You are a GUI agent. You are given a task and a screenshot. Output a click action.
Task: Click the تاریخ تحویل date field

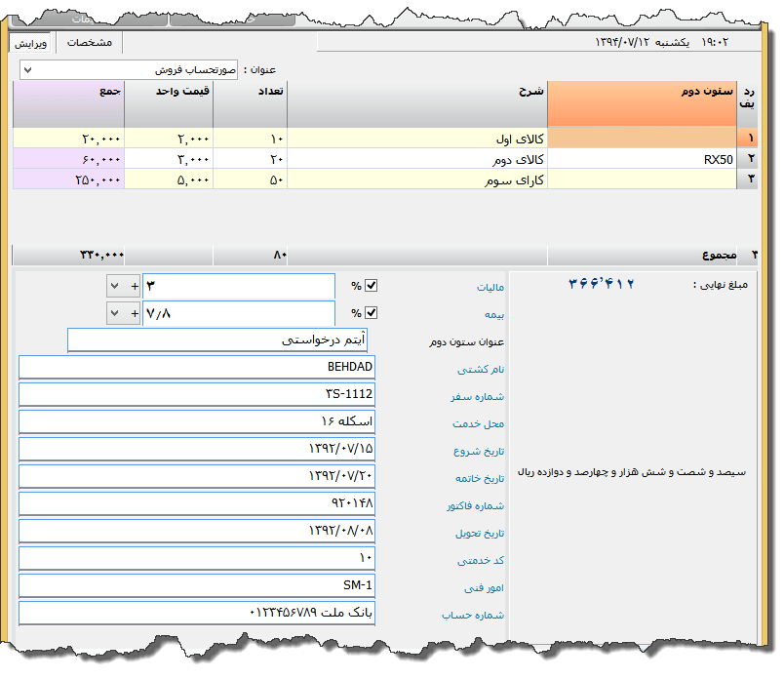click(196, 531)
